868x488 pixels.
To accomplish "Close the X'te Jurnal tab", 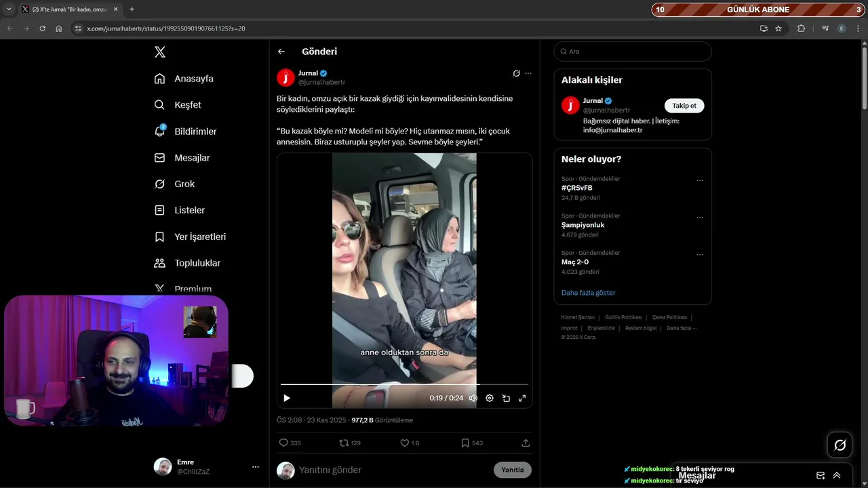I will [x=115, y=9].
